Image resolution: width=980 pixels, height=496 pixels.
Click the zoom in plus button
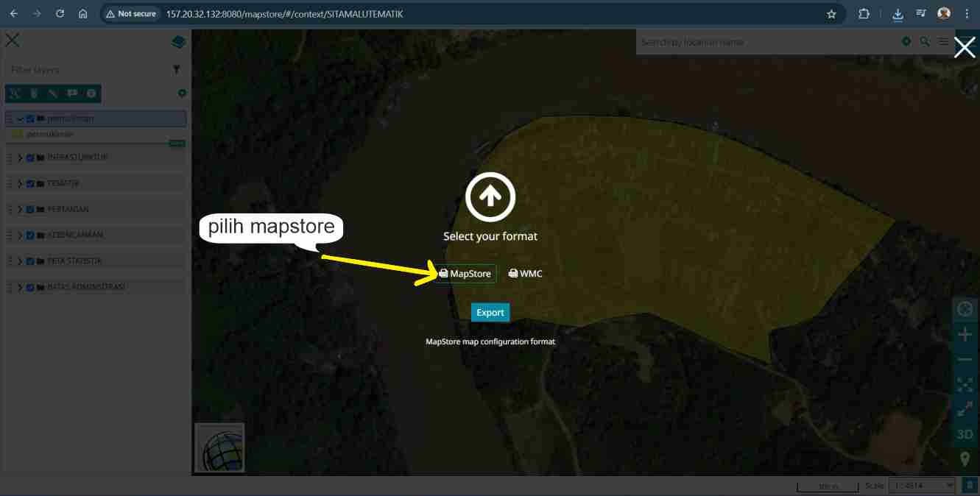(x=965, y=335)
